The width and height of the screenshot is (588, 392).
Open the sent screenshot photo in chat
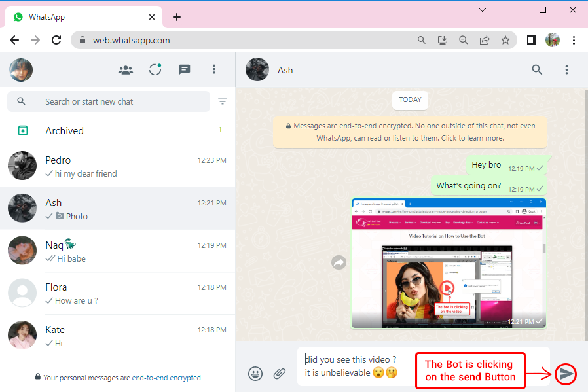[x=449, y=263]
